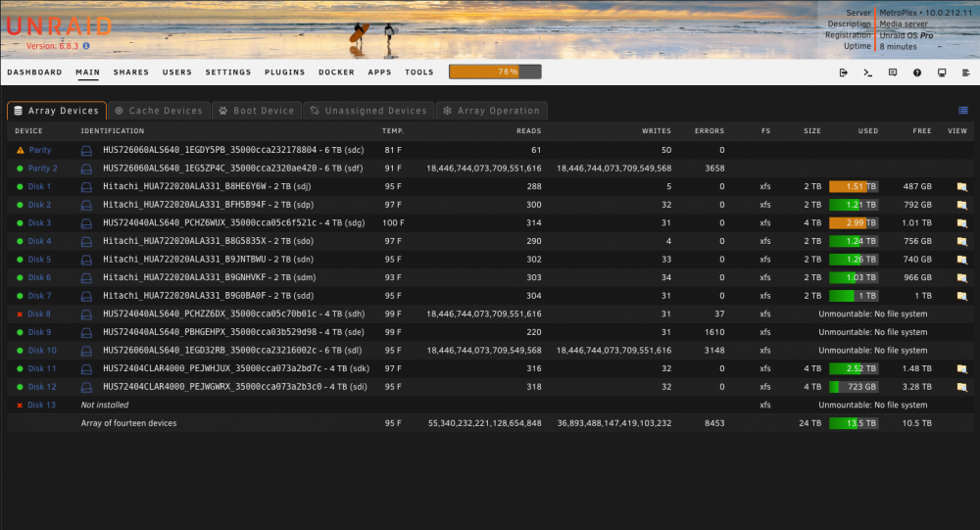
Task: Click the drive icon in the Disk 8 row
Action: (x=86, y=314)
